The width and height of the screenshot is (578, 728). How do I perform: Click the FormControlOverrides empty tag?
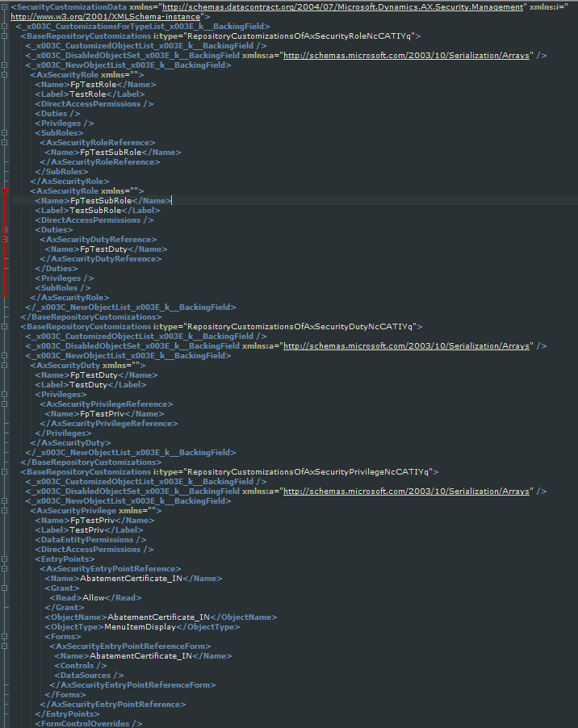(x=89, y=723)
